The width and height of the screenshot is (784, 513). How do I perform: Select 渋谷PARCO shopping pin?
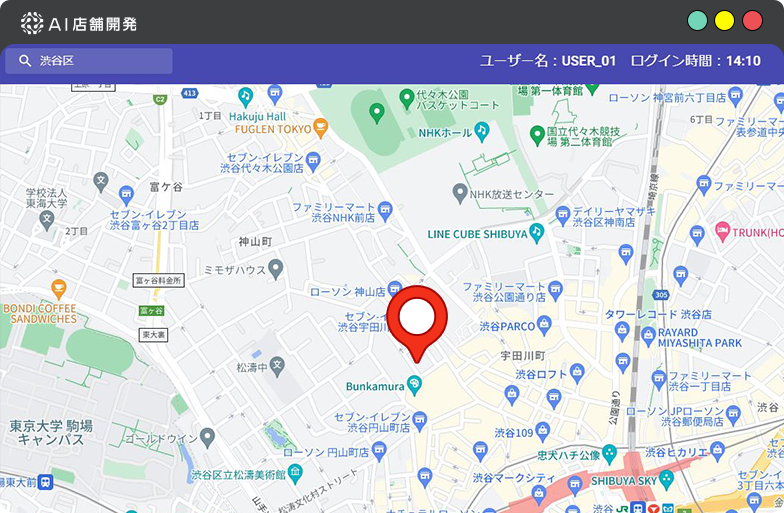coord(544,326)
